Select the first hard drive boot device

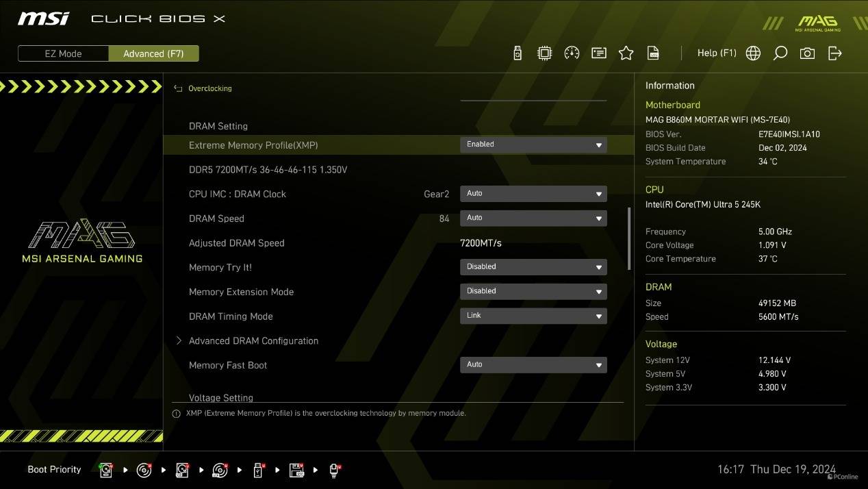point(106,470)
